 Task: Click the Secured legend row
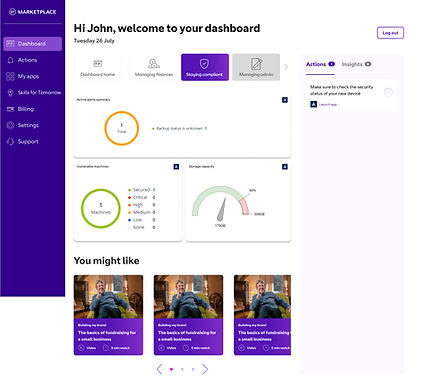[x=142, y=190]
